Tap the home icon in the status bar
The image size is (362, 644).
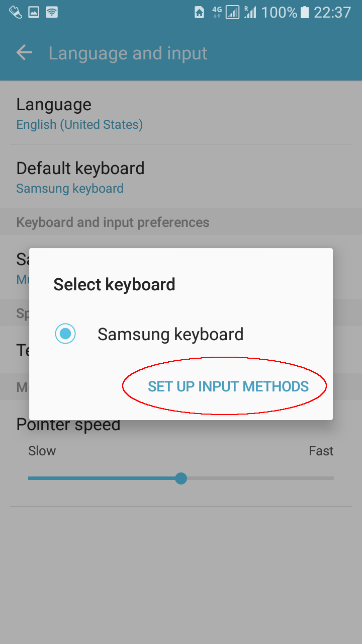click(x=200, y=12)
